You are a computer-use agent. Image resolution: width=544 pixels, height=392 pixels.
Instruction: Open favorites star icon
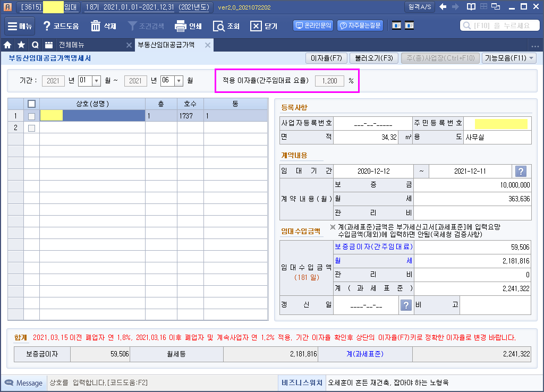(x=21, y=45)
